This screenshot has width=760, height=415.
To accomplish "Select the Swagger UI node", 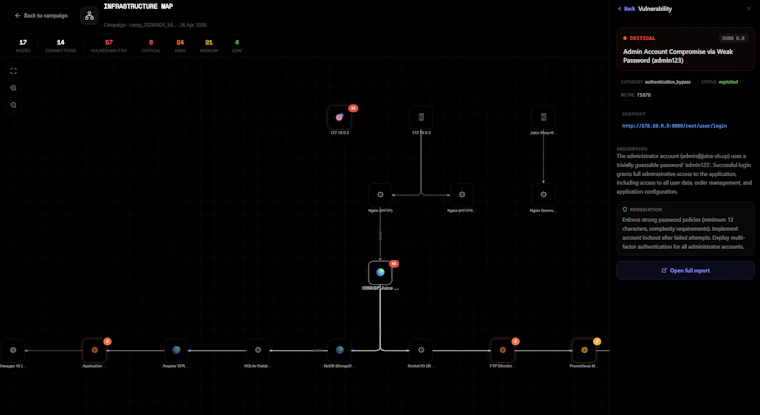I will click(13, 350).
